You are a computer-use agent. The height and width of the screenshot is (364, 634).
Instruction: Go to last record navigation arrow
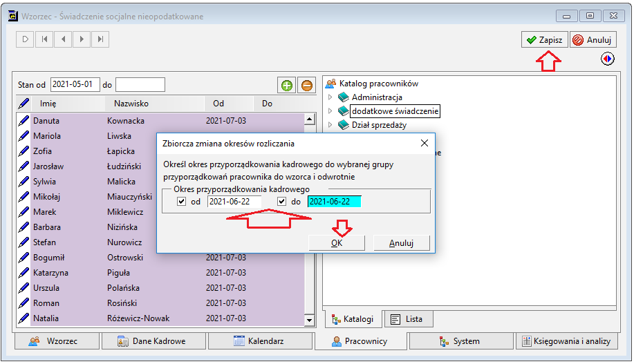(x=100, y=39)
